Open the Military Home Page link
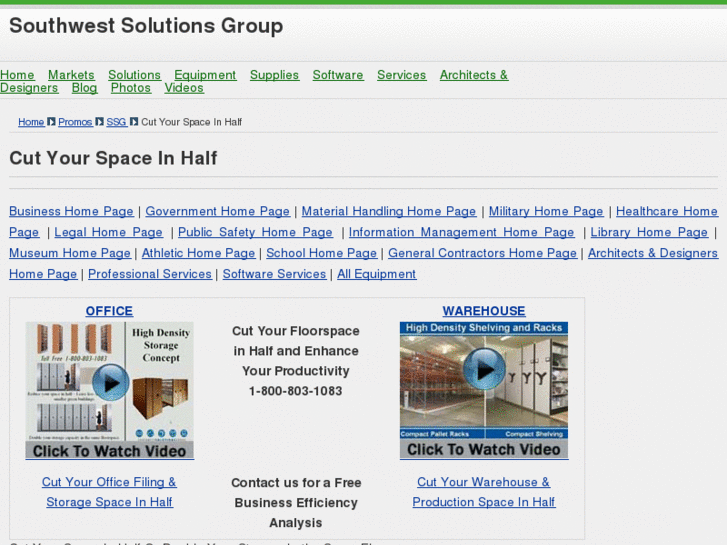Image resolution: width=727 pixels, height=545 pixels. coord(546,212)
